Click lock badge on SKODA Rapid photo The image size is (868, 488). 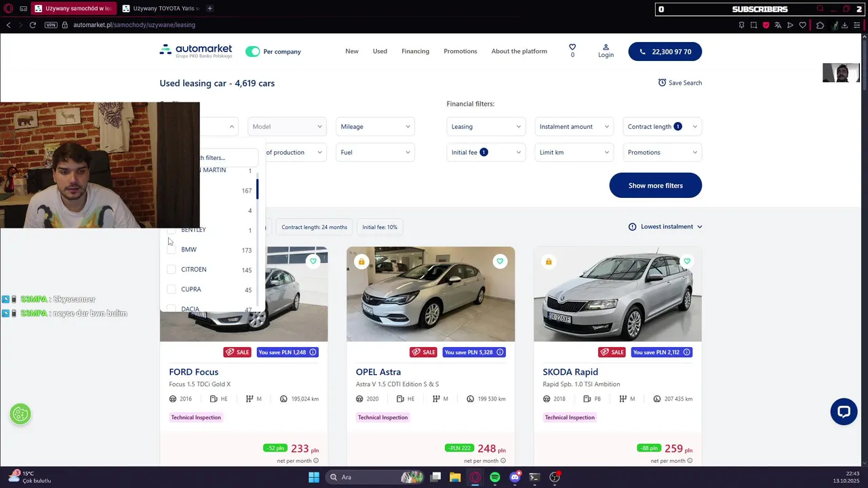coord(549,262)
